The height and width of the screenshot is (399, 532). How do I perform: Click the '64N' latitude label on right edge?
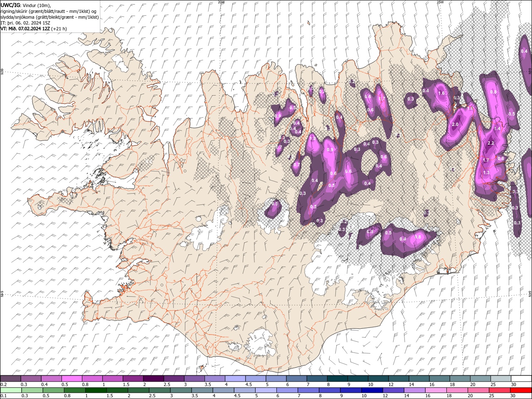(x=530, y=293)
